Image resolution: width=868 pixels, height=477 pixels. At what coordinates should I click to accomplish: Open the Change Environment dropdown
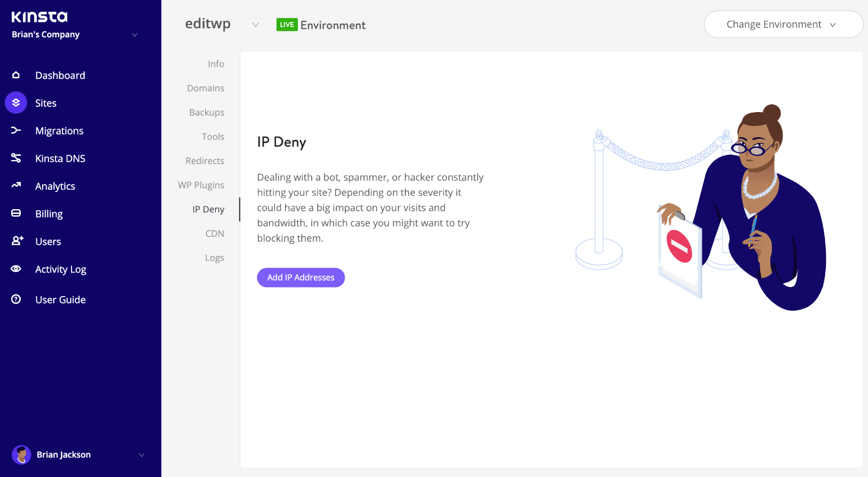(783, 25)
